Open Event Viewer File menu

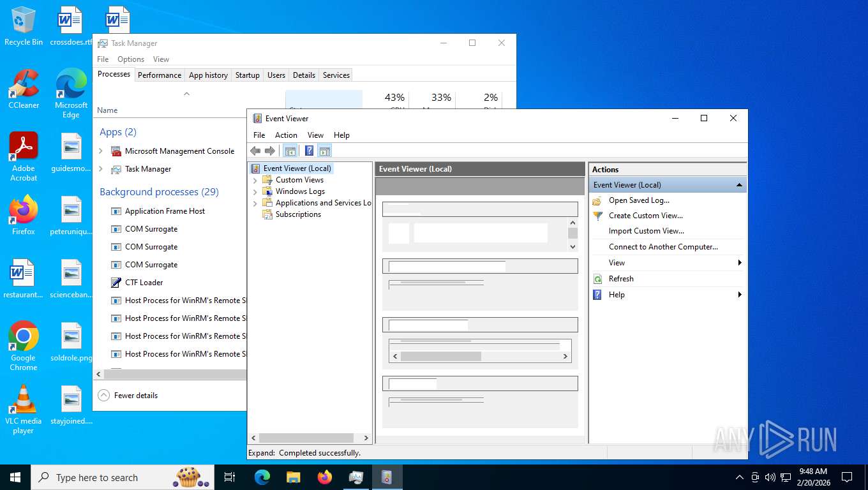pyautogui.click(x=259, y=135)
